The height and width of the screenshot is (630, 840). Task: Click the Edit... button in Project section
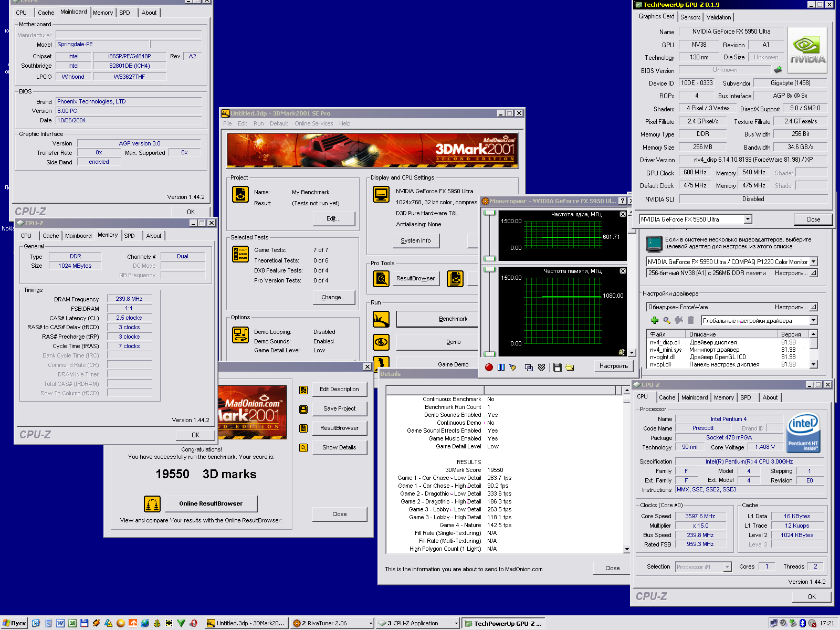click(333, 218)
